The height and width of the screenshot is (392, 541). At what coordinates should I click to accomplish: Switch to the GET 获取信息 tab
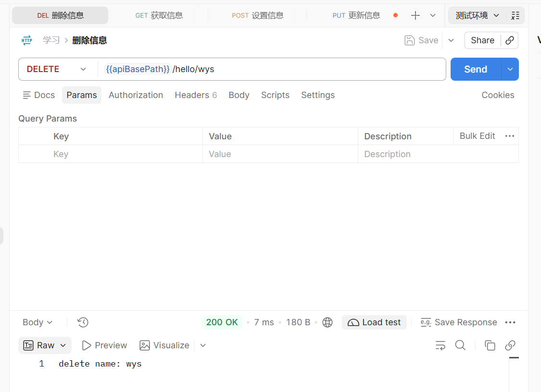pyautogui.click(x=159, y=15)
